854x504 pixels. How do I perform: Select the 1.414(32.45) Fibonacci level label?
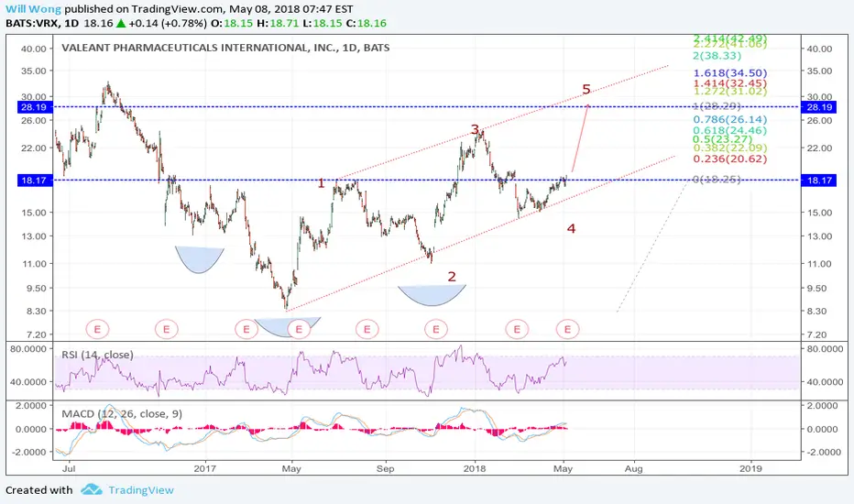point(729,83)
